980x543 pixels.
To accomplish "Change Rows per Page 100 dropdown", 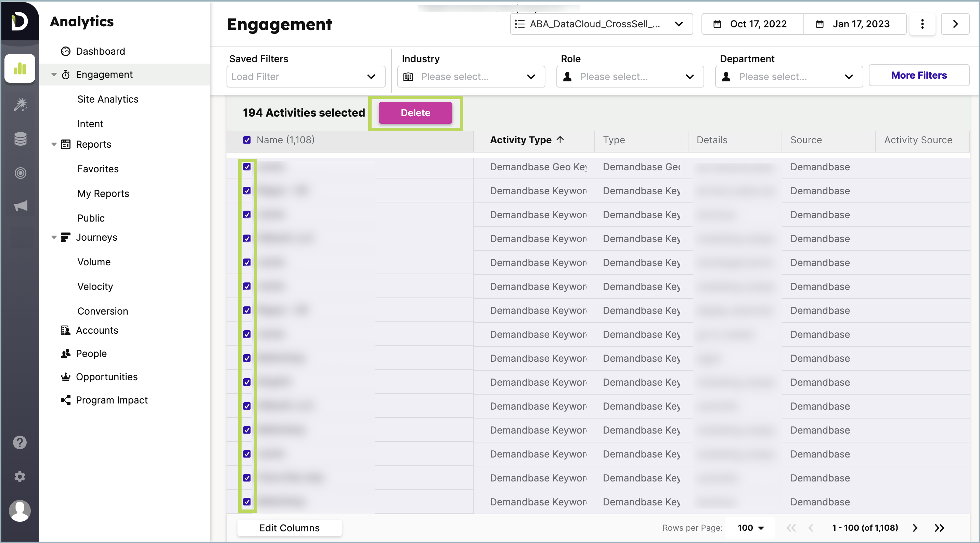I will (x=750, y=528).
